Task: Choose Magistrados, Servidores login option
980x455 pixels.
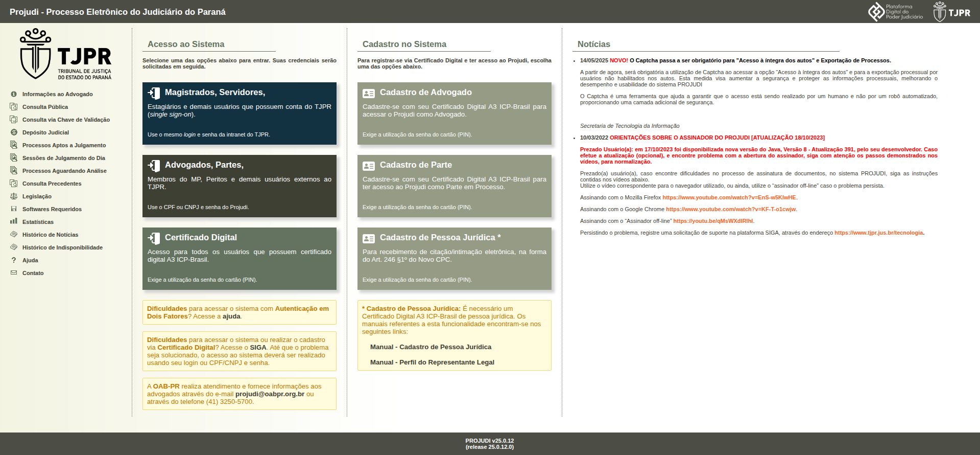Action: point(240,113)
